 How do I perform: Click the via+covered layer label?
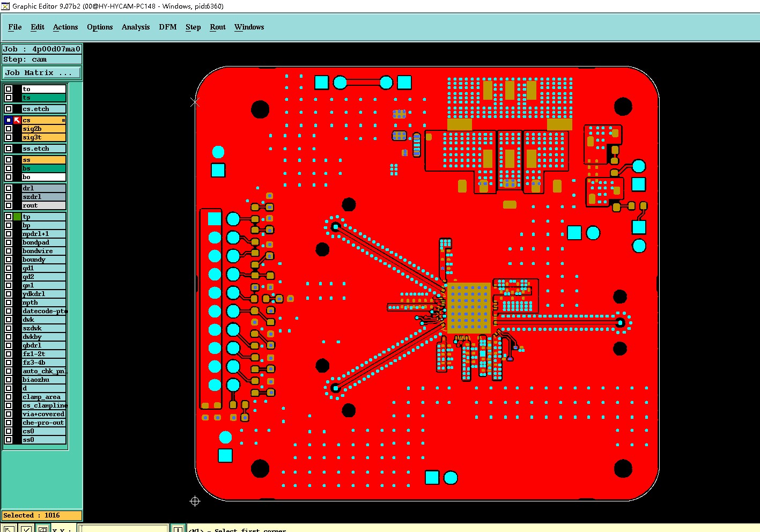tap(44, 414)
